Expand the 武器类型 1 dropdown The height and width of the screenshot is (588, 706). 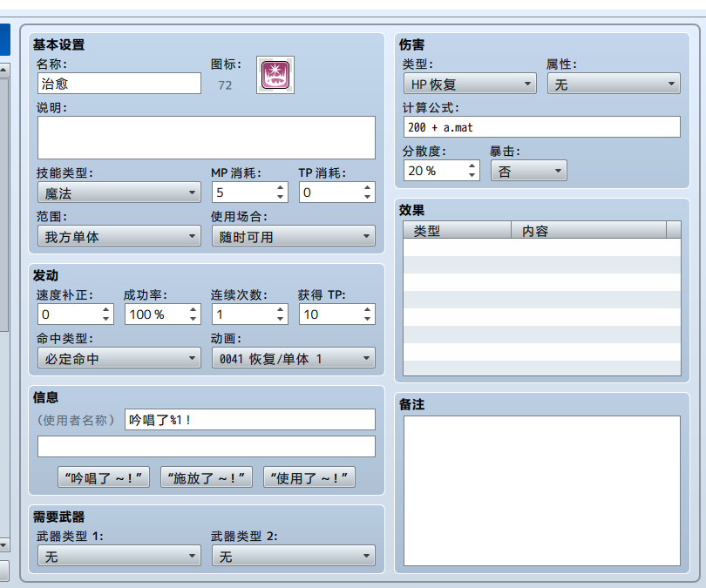click(119, 556)
